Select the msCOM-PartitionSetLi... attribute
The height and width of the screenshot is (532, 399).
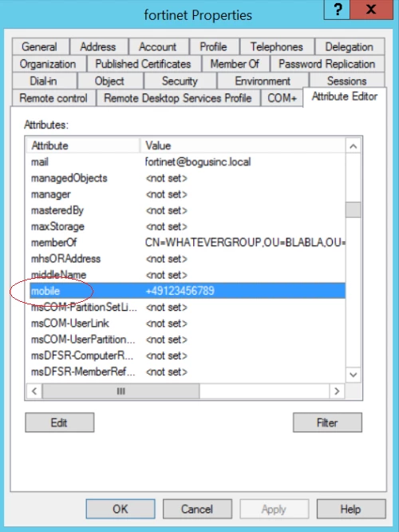click(186, 307)
